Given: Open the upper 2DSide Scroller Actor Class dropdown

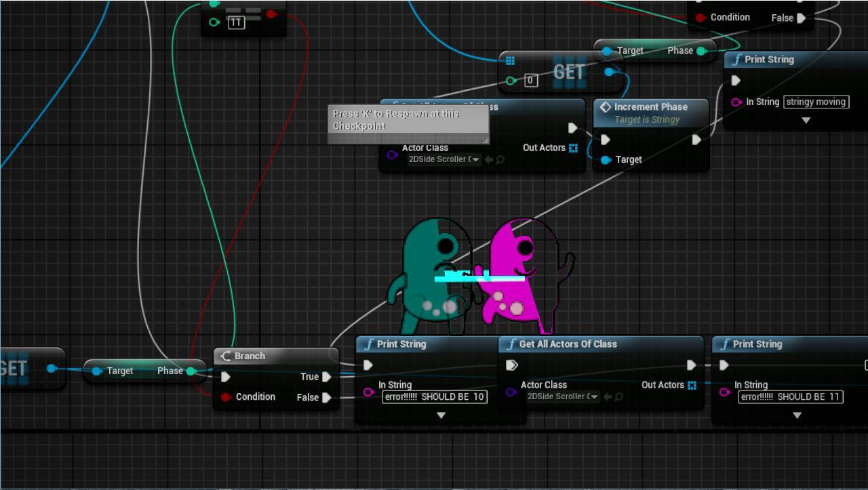Looking at the screenshot, I should [444, 159].
